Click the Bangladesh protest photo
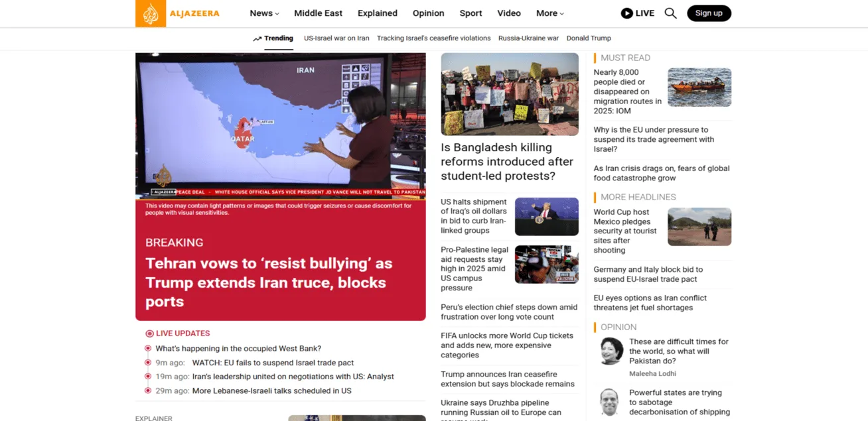This screenshot has height=421, width=868. tap(510, 94)
